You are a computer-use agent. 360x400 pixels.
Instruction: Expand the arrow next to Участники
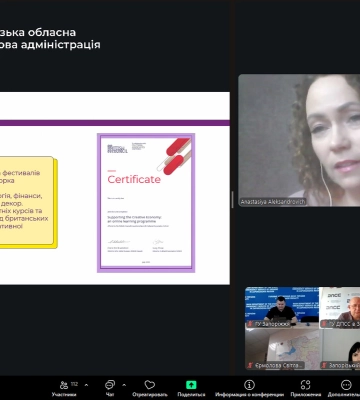click(86, 385)
